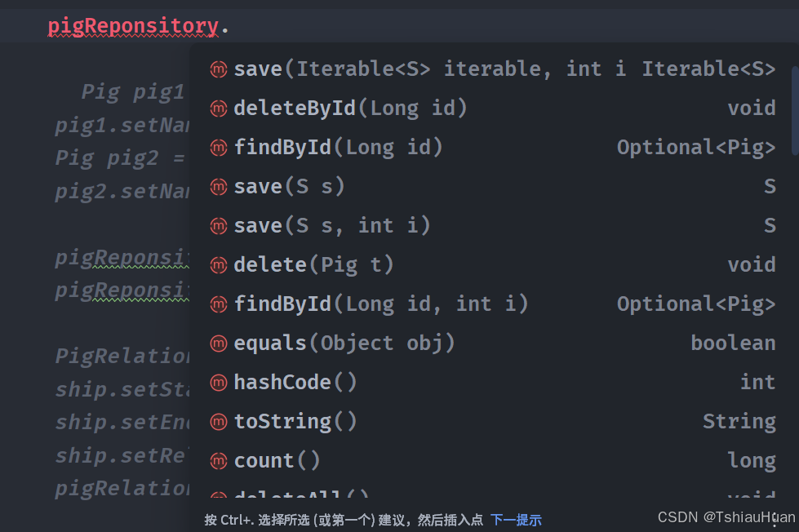The width and height of the screenshot is (799, 532).
Task: Choose findById(Long id, int i) completion
Action: pyautogui.click(x=493, y=304)
